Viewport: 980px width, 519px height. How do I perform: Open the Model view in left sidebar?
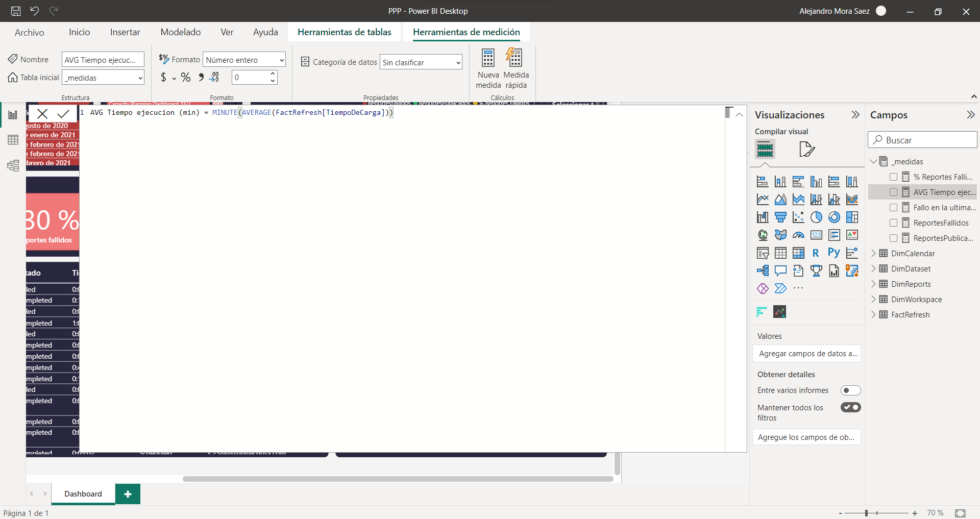(13, 166)
